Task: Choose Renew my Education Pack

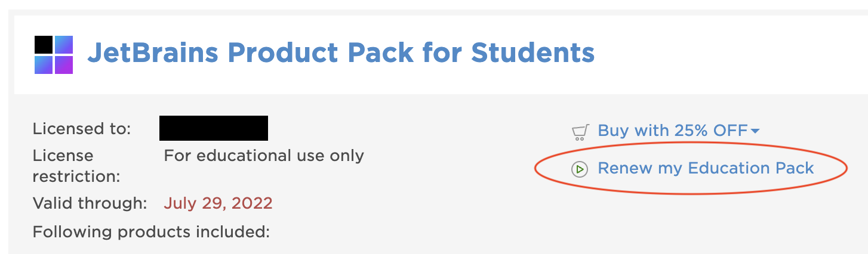Action: (706, 168)
